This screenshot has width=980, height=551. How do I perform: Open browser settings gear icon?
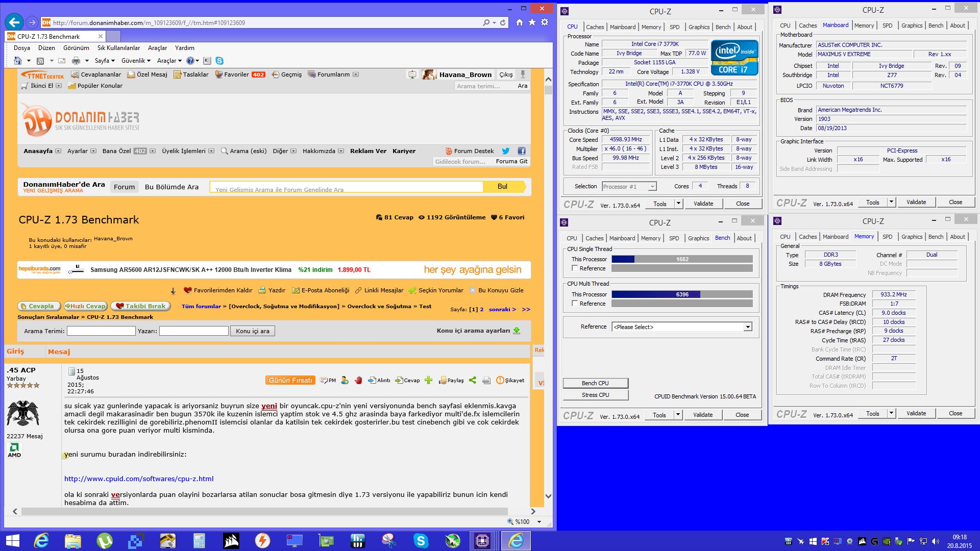coord(545,22)
